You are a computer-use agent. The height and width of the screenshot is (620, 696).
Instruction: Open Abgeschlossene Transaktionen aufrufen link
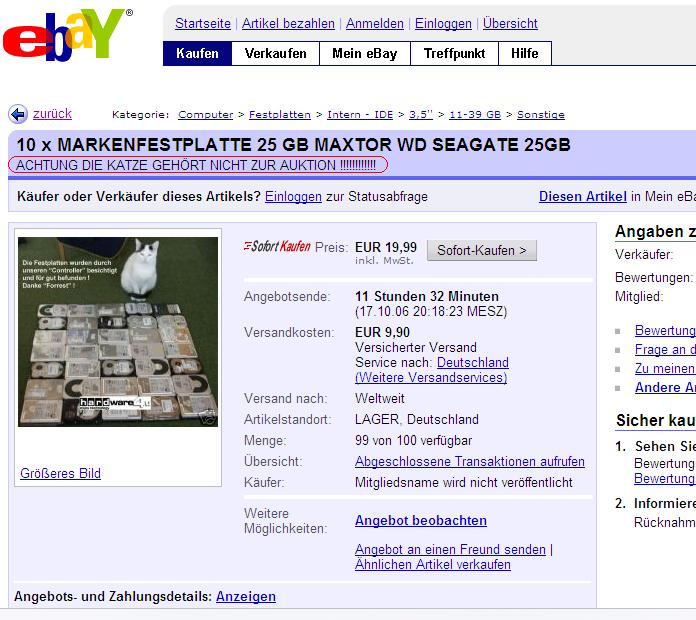point(470,462)
